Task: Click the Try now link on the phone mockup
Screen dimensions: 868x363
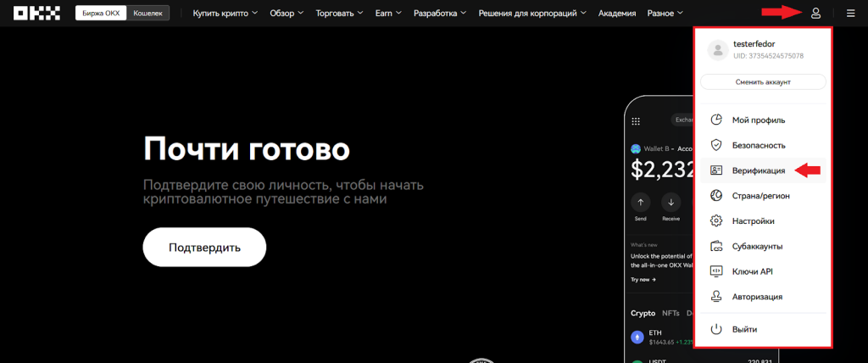Action: click(643, 279)
